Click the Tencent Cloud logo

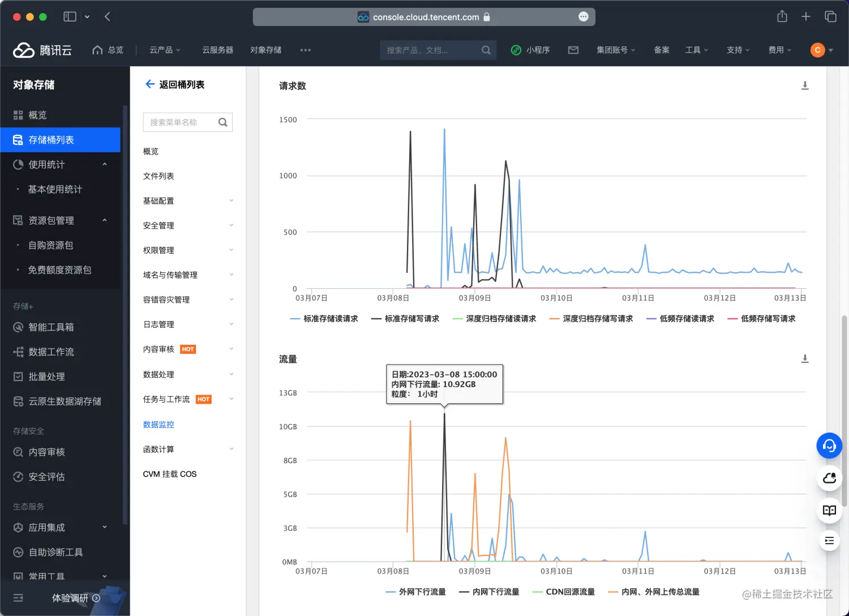coord(42,50)
